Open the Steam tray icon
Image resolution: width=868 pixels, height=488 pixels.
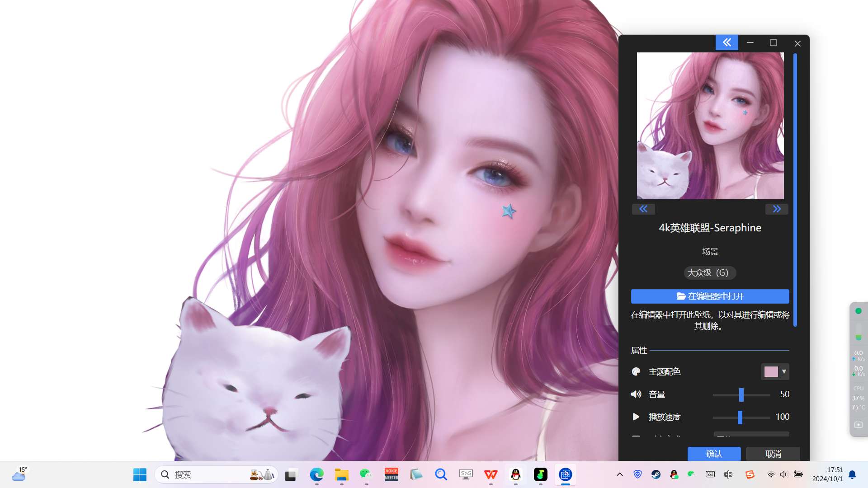(x=656, y=474)
